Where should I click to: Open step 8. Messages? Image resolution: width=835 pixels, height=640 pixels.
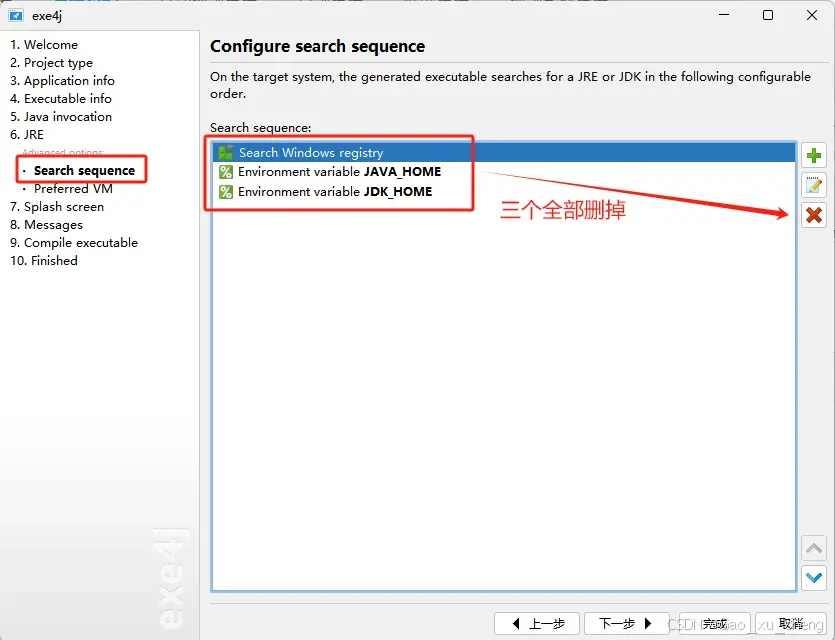coord(46,225)
